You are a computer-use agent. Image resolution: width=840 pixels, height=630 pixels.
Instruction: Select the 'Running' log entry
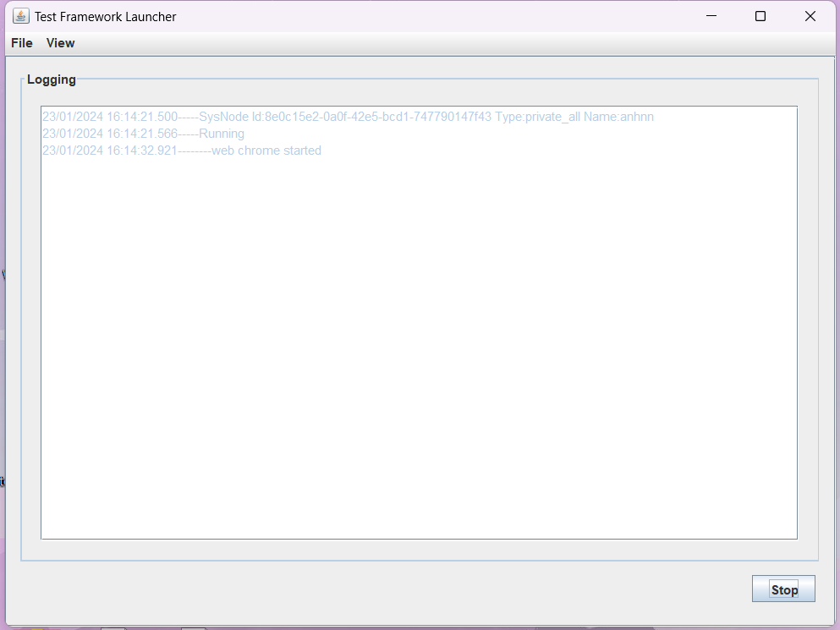[x=143, y=134]
